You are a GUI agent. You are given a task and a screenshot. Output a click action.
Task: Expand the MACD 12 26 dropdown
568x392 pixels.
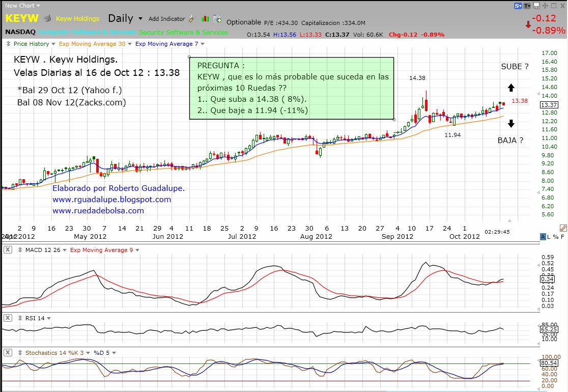point(65,250)
